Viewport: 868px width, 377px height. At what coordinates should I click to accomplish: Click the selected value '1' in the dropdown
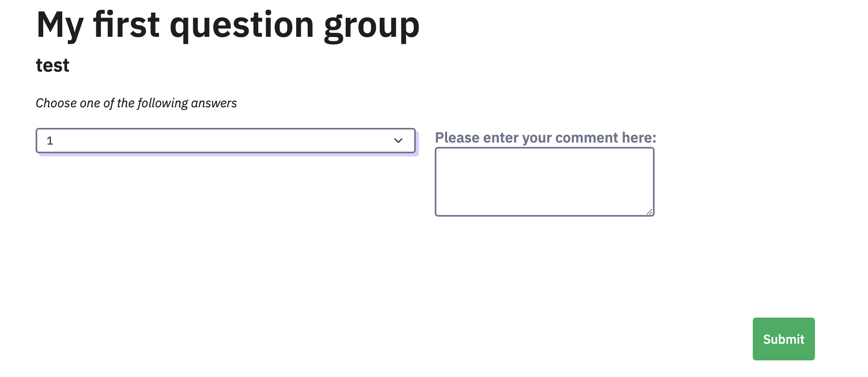coord(50,141)
